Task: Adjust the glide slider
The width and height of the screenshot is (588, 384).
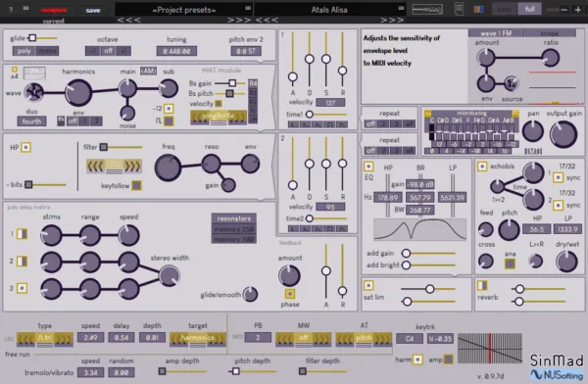Action: click(43, 38)
